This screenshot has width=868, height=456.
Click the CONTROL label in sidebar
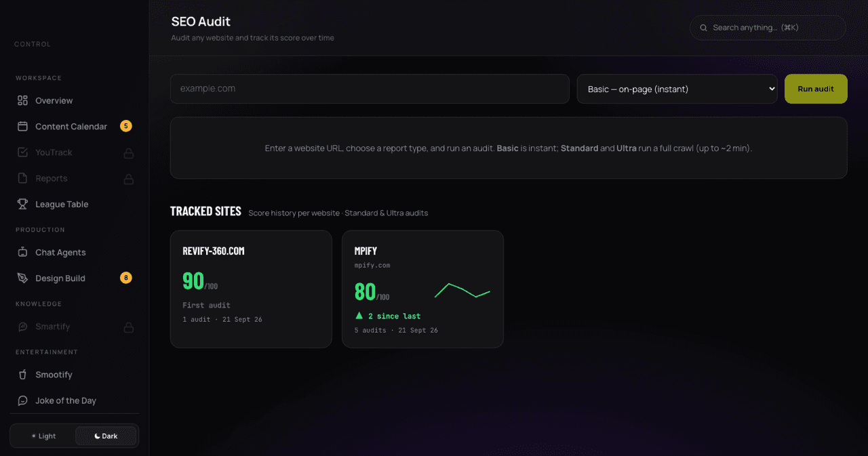(33, 45)
